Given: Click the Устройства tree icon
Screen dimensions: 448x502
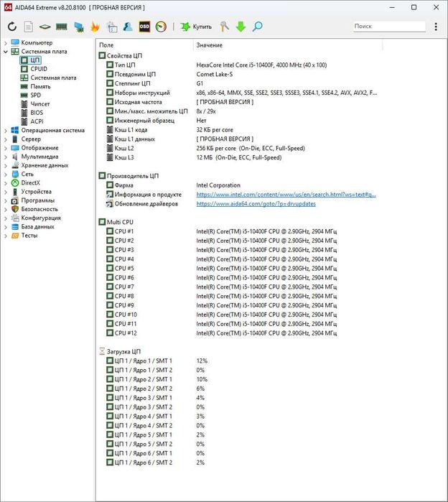Looking at the screenshot, I should point(15,192).
